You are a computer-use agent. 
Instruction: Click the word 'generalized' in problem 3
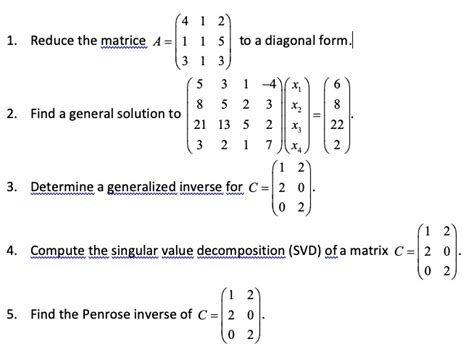(x=141, y=187)
